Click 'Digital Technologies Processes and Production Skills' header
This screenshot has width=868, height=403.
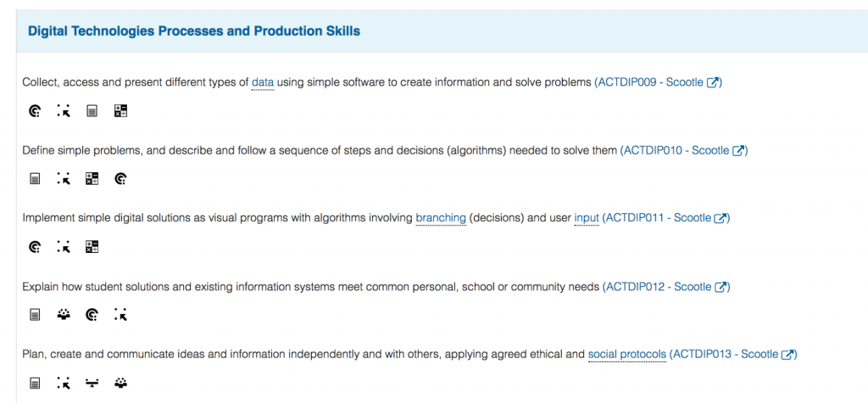point(194,31)
